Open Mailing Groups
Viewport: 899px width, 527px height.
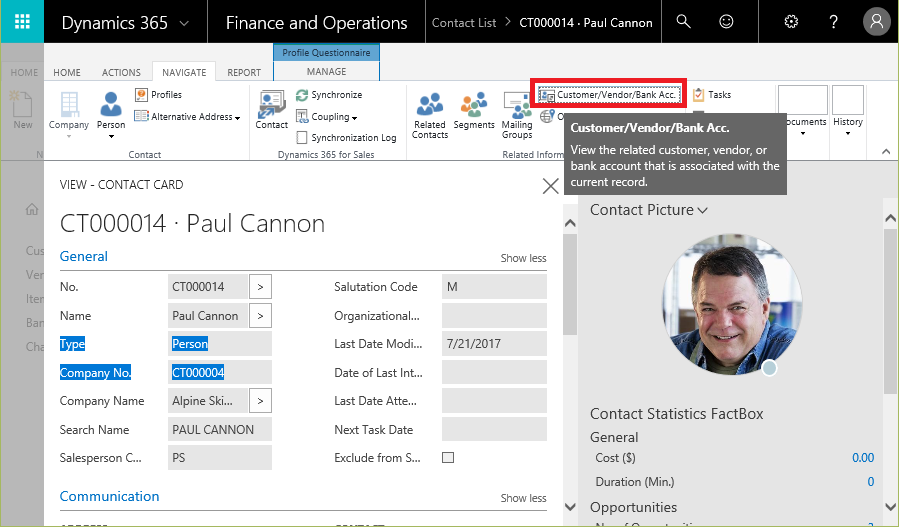coord(517,116)
